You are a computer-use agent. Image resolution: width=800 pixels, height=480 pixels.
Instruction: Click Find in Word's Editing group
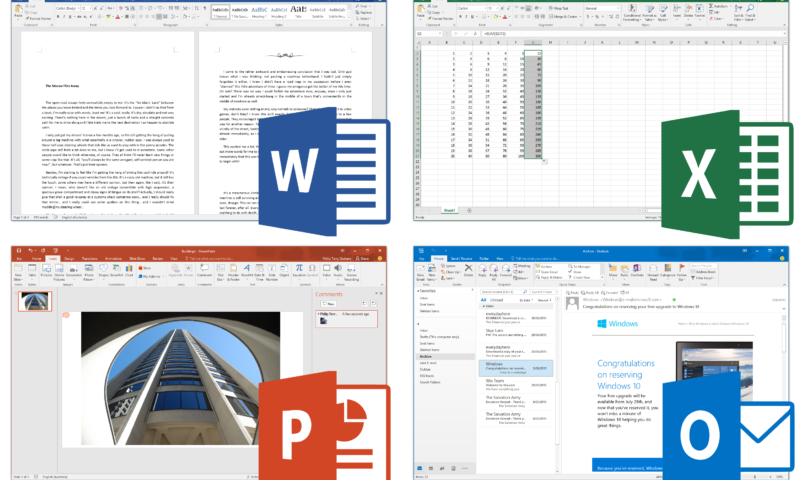[363, 6]
